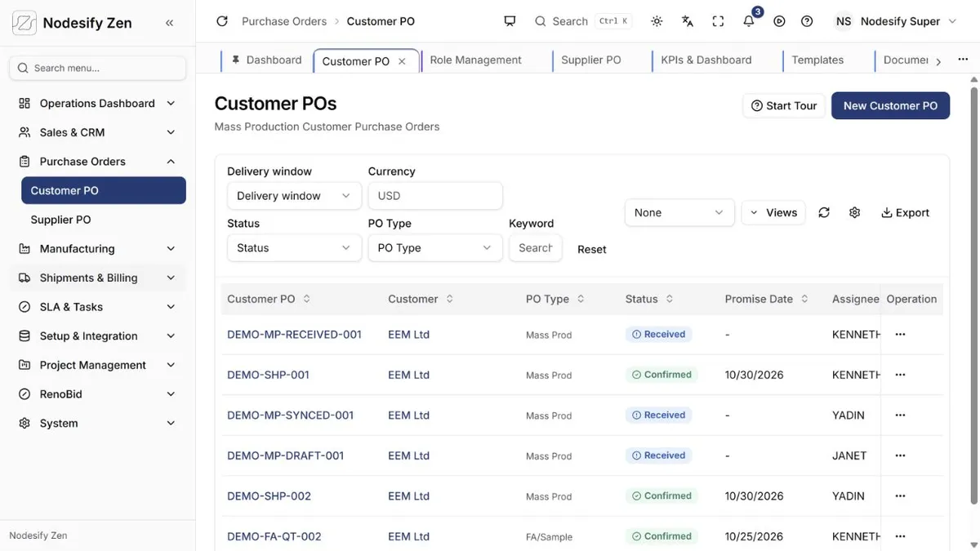Open operations menu for DEMO-SHP-001
Image resolution: width=980 pixels, height=551 pixels.
[x=900, y=375]
